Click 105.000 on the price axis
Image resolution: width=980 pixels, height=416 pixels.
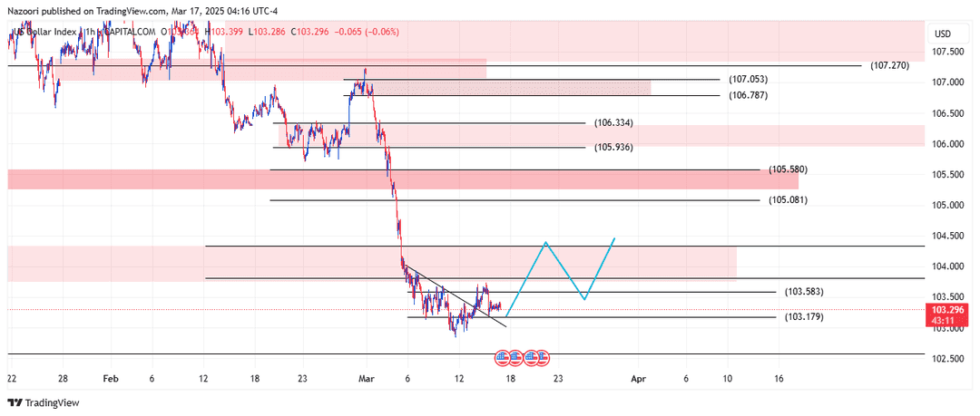[x=949, y=206]
